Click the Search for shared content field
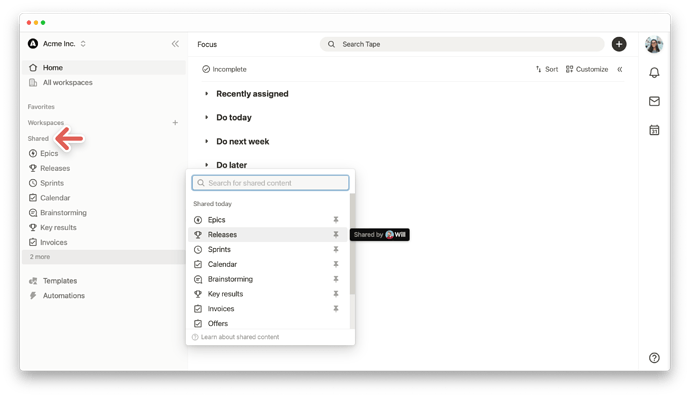 [x=270, y=183]
